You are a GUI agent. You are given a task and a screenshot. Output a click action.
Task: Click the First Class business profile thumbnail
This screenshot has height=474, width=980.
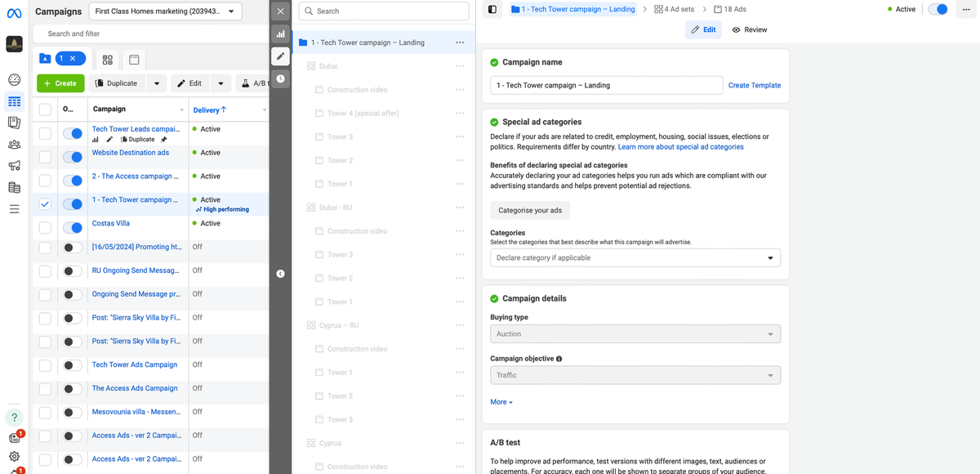tap(14, 44)
